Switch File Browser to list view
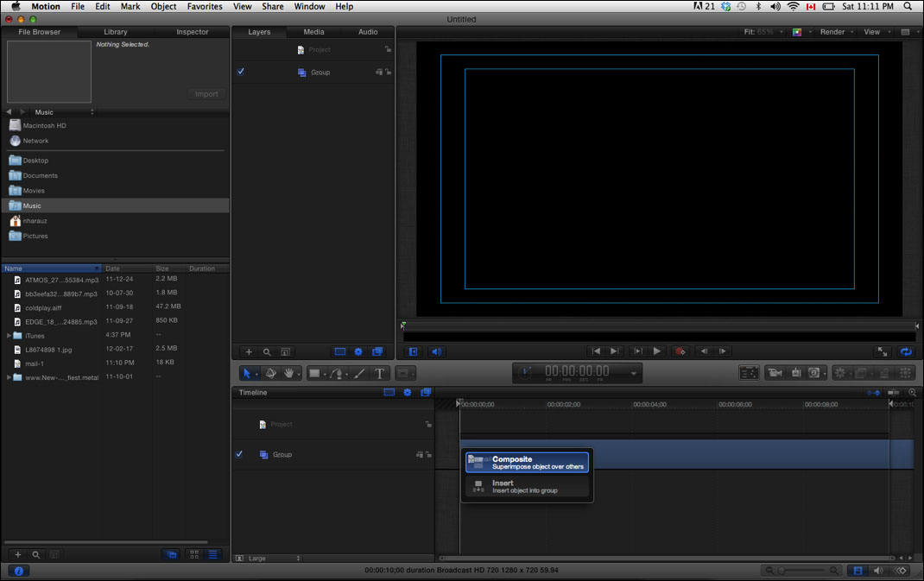Screen dimensions: 924x581 pos(212,554)
